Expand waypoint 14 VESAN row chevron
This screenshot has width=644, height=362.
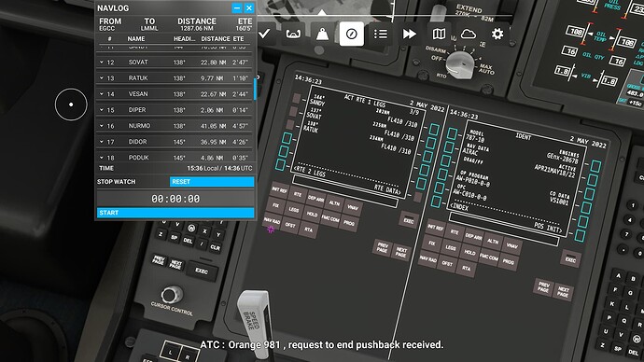pos(102,94)
